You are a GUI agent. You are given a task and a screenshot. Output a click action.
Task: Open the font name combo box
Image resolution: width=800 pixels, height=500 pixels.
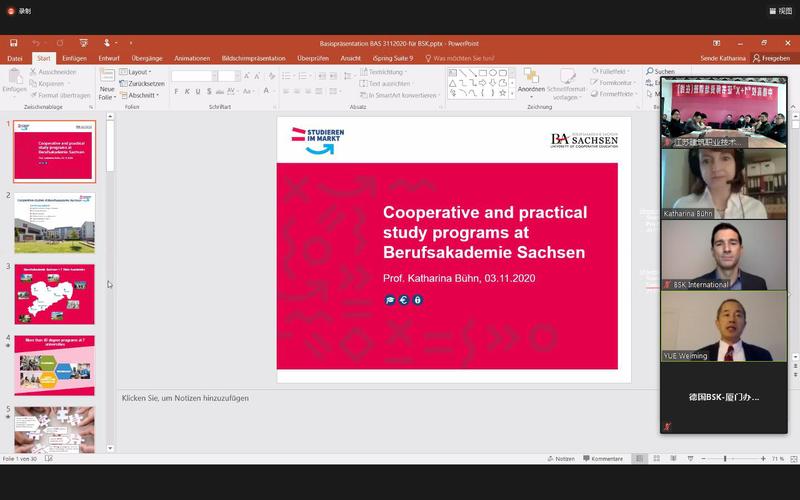coord(194,76)
